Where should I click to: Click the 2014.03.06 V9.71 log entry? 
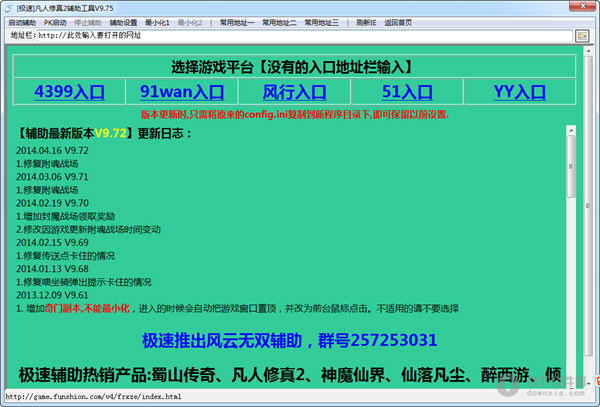pyautogui.click(x=52, y=177)
